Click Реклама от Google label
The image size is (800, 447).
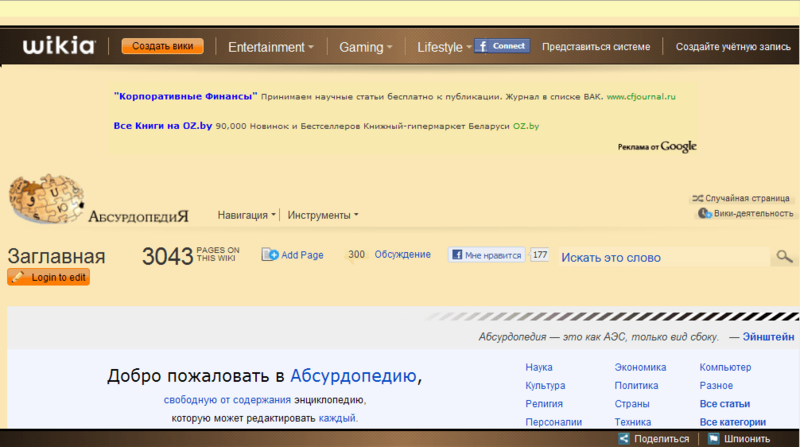657,146
